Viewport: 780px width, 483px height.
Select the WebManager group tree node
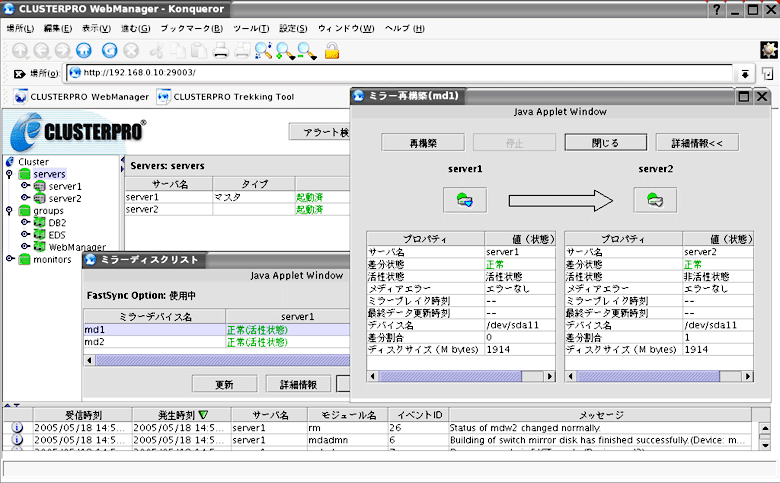tap(77, 247)
